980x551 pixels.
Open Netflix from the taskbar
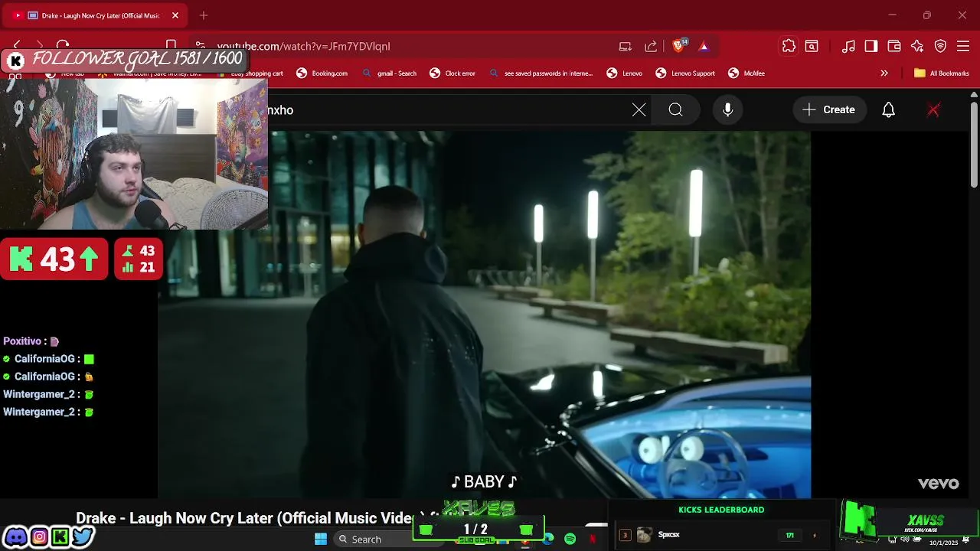pyautogui.click(x=592, y=539)
